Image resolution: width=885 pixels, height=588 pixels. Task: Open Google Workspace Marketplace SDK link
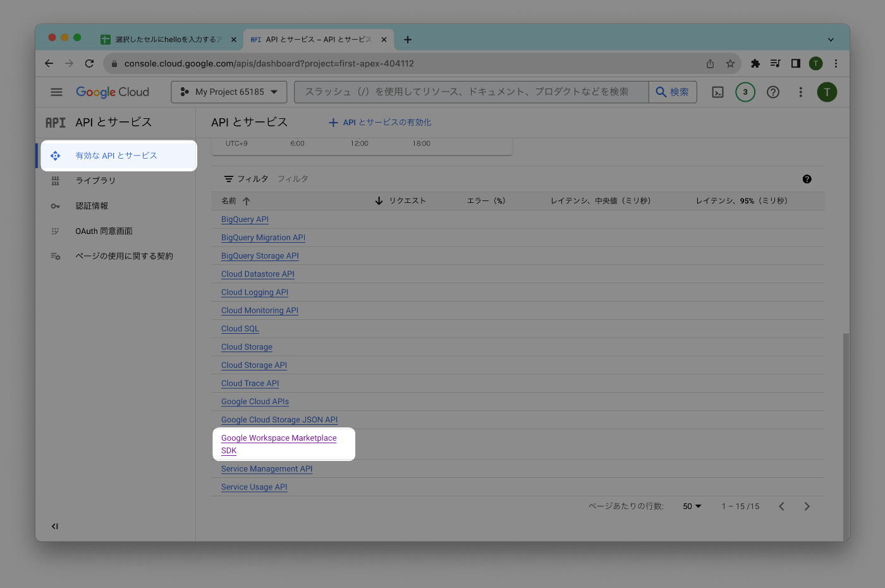click(x=279, y=444)
